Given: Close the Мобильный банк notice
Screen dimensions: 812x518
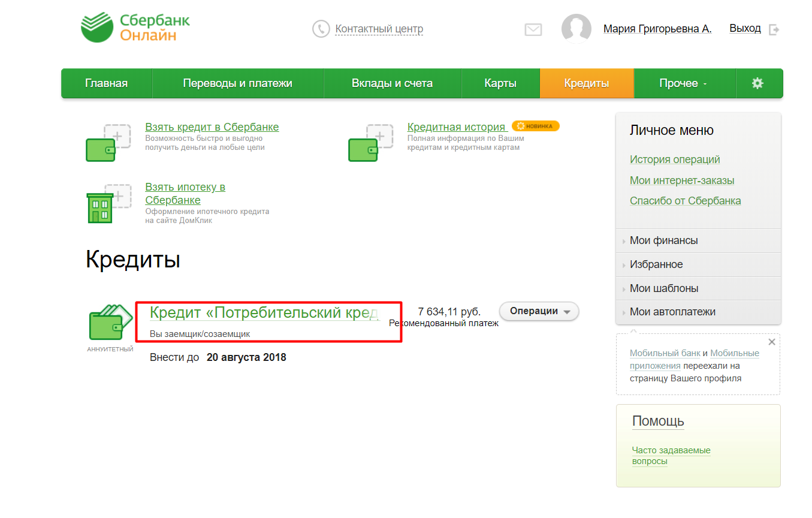Looking at the screenshot, I should 772,342.
